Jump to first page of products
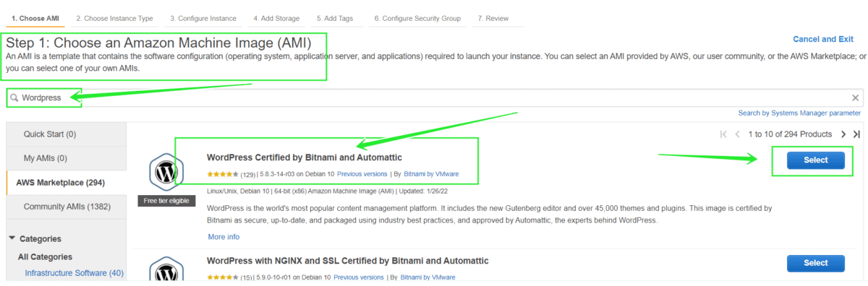The height and width of the screenshot is (286, 868). pos(723,134)
